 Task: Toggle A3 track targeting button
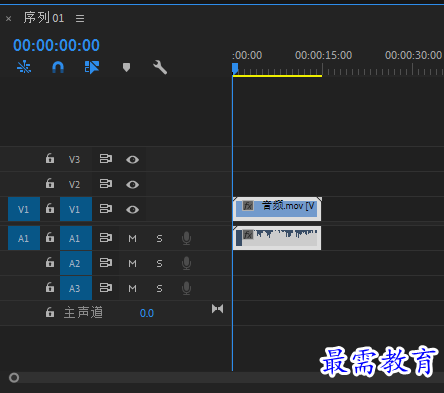[x=76, y=288]
